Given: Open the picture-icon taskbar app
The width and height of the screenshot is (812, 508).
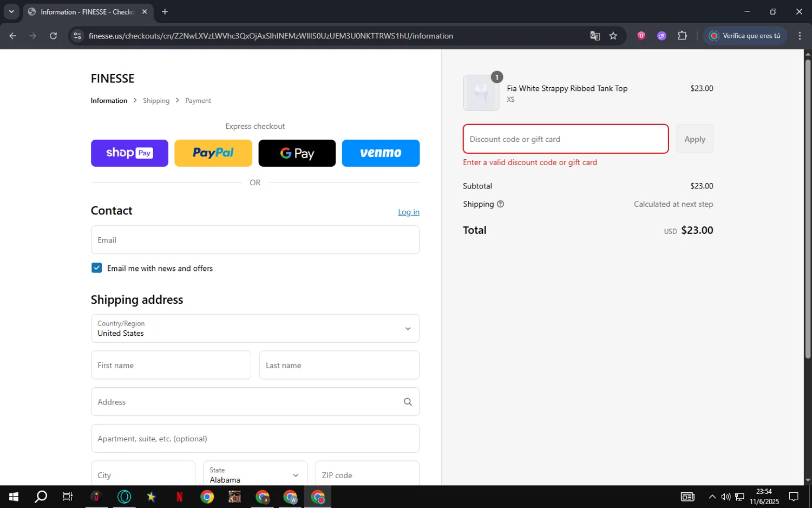Looking at the screenshot, I should [234, 497].
